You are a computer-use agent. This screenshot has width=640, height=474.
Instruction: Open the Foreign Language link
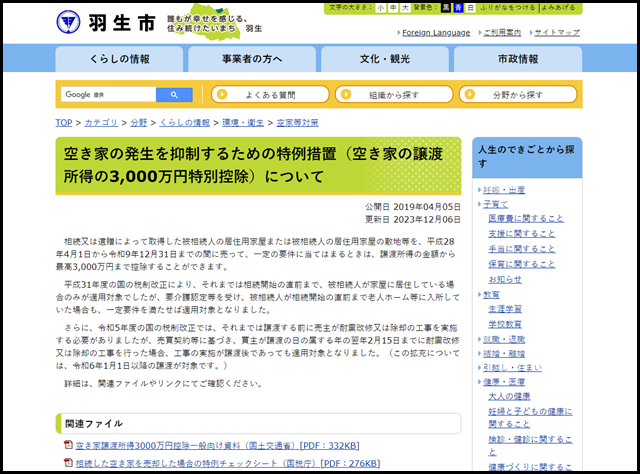tap(436, 33)
